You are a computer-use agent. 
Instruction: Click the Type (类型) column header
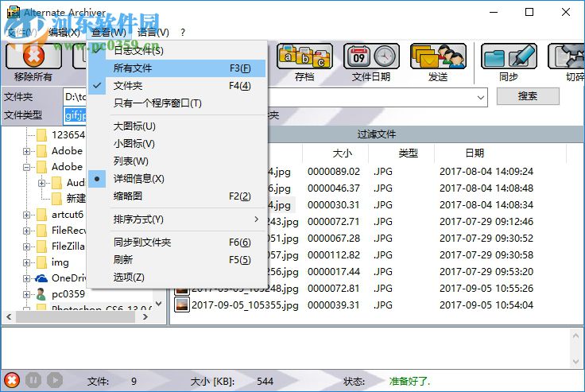coord(401,153)
